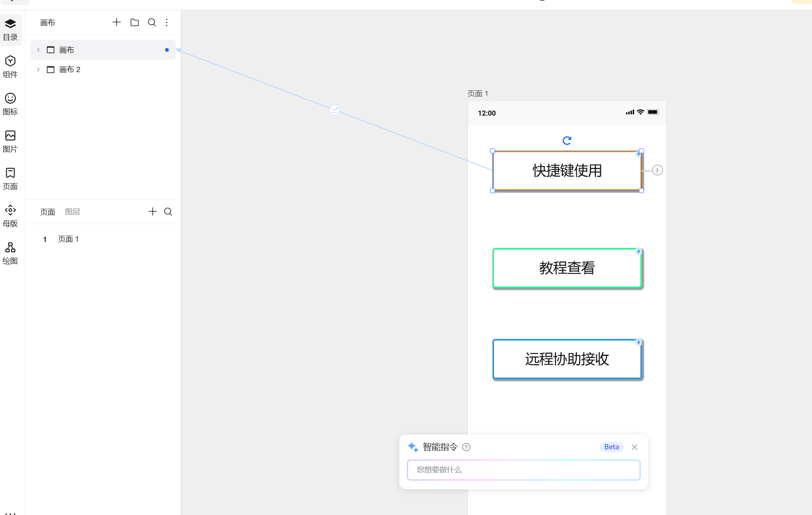Switch to the 页面 pages tab
This screenshot has width=812, height=515.
pyautogui.click(x=48, y=212)
